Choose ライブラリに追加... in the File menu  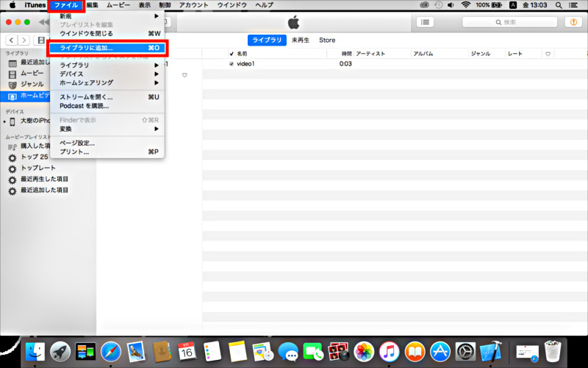tap(109, 48)
